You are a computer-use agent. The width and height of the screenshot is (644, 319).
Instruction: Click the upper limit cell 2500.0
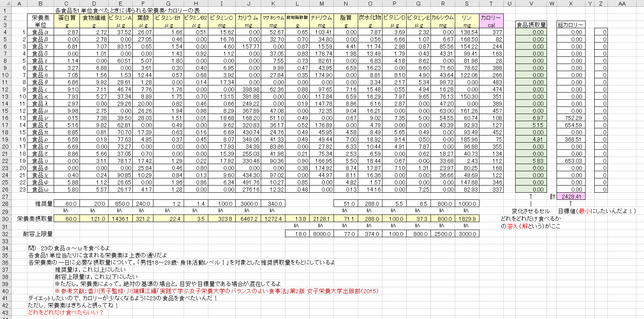tap(443, 234)
